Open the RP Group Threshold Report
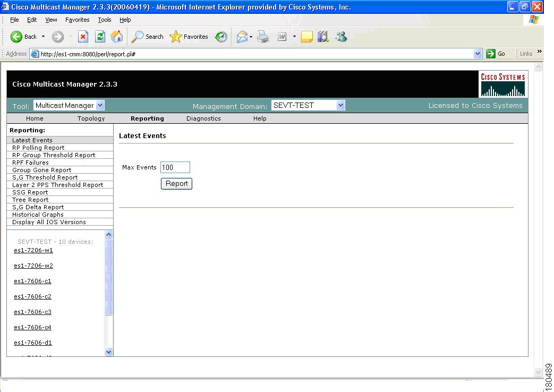Image resolution: width=554 pixels, height=392 pixels. 60,155
